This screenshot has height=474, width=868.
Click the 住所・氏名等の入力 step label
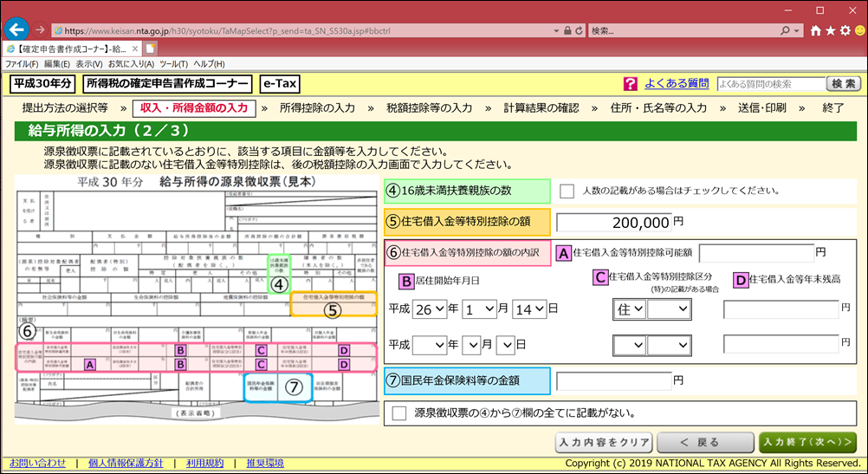[658, 108]
